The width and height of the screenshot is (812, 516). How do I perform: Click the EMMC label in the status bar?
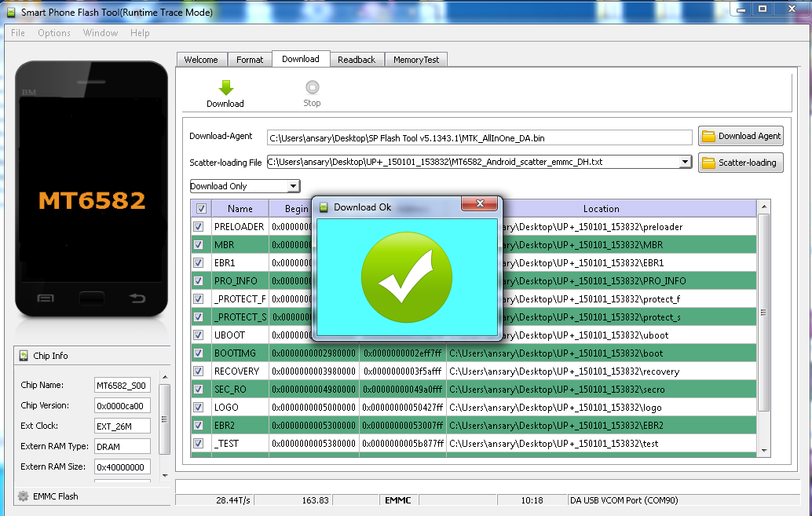click(x=397, y=500)
